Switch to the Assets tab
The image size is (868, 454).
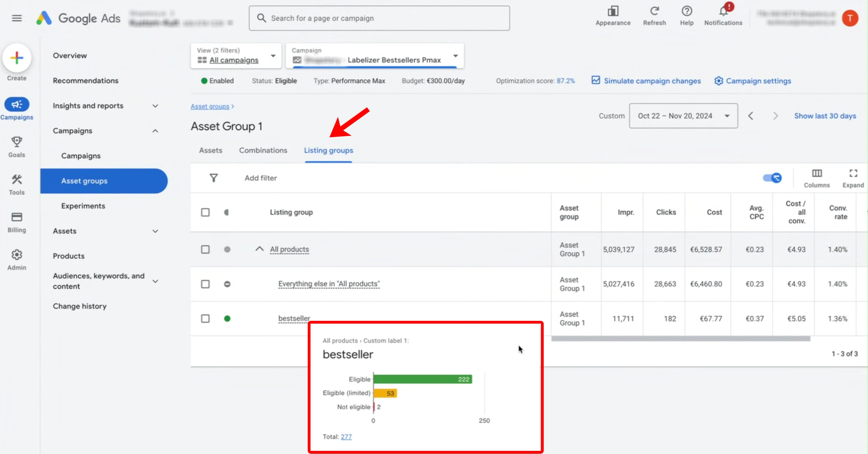[210, 150]
